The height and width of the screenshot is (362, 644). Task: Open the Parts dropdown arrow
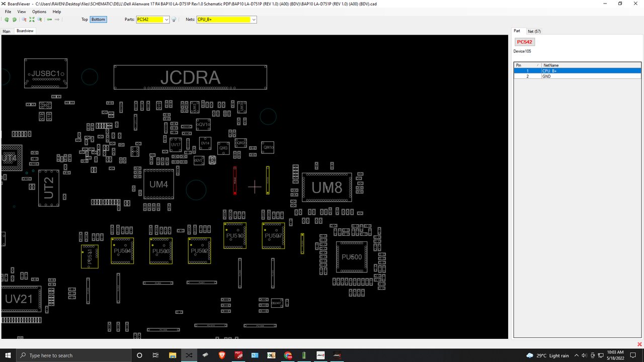[167, 20]
